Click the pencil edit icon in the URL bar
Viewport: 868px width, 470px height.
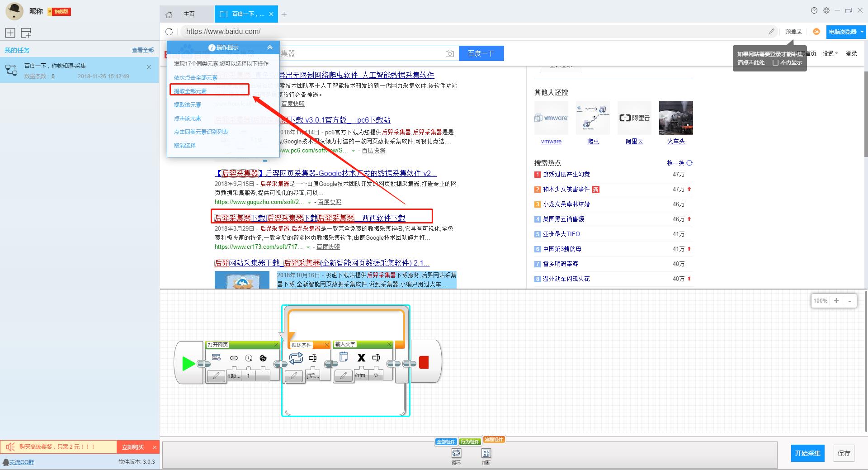[771, 32]
